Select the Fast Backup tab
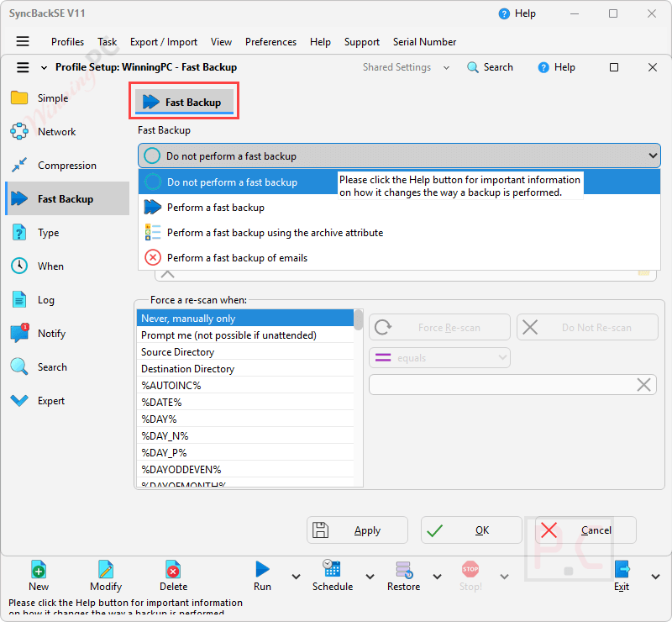 coord(184,102)
